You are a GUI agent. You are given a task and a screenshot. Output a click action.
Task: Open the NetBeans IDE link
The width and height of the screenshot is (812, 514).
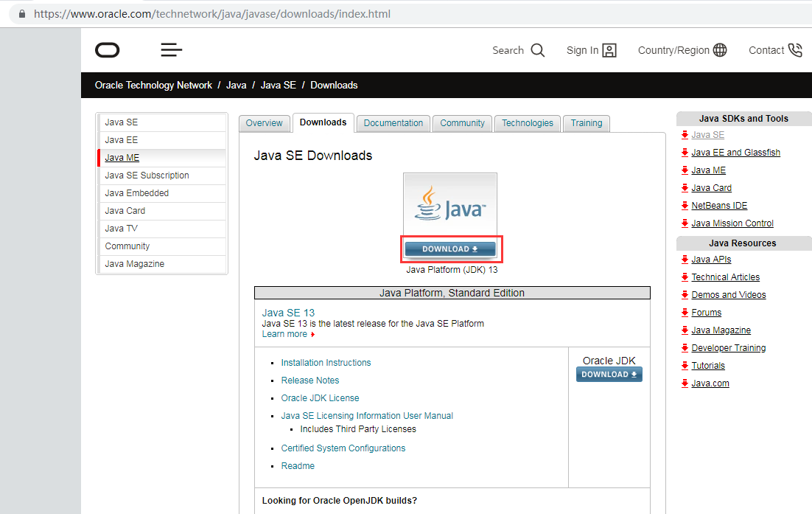[x=719, y=206]
